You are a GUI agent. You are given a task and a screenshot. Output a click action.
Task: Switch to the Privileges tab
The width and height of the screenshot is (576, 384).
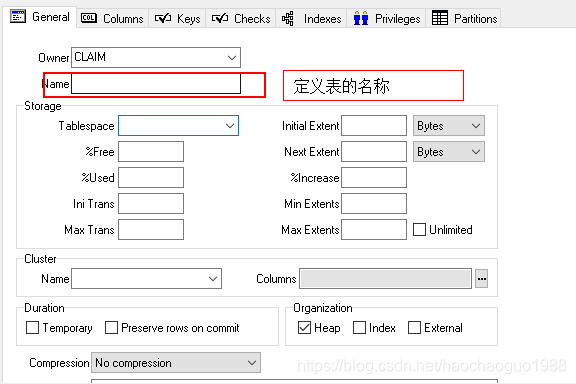click(x=386, y=18)
